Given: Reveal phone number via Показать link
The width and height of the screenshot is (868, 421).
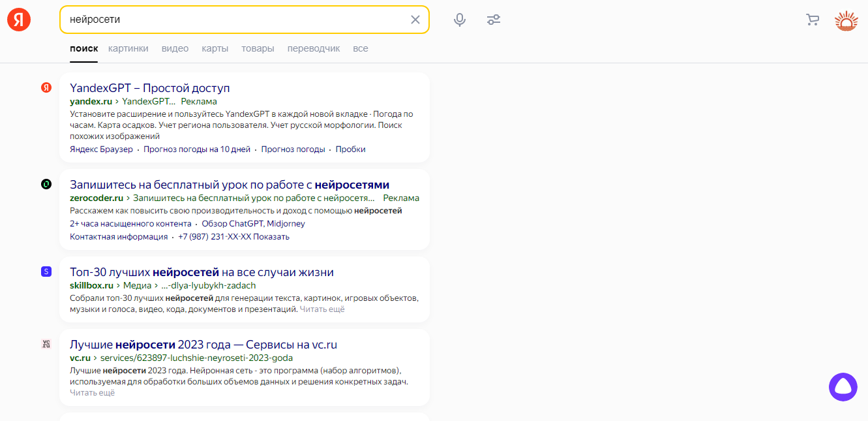Looking at the screenshot, I should pyautogui.click(x=271, y=237).
